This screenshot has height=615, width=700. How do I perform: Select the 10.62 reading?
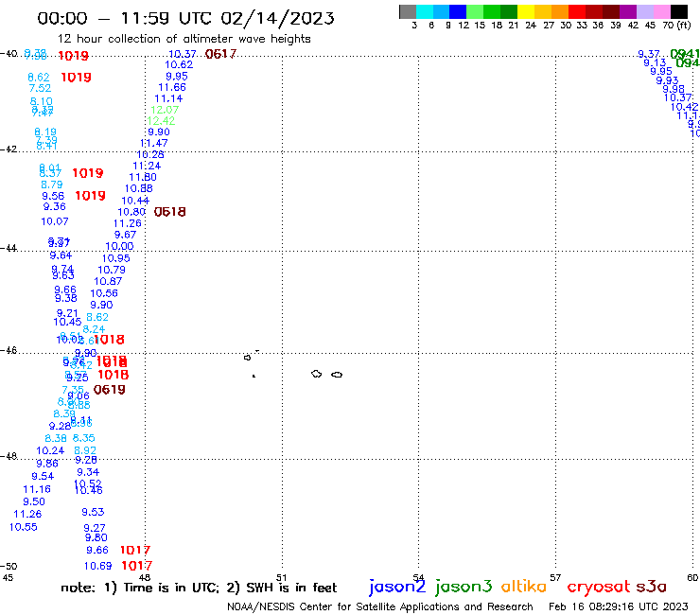point(179,64)
